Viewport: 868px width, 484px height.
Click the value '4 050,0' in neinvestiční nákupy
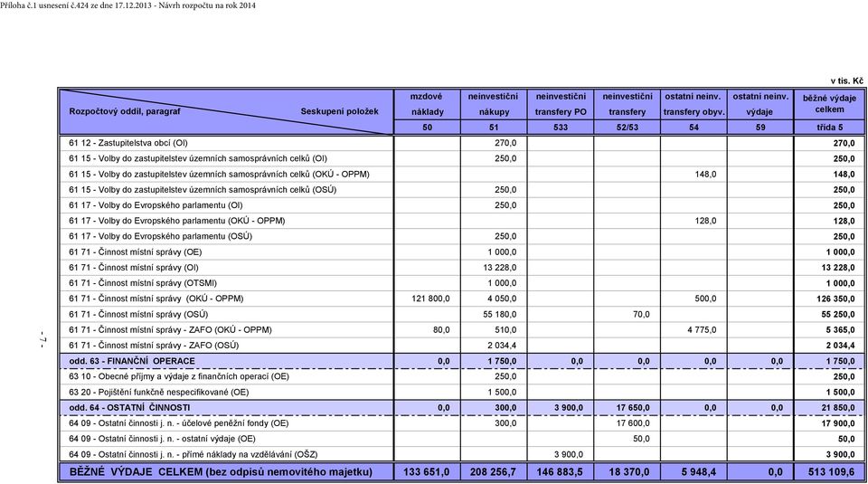pos(502,299)
